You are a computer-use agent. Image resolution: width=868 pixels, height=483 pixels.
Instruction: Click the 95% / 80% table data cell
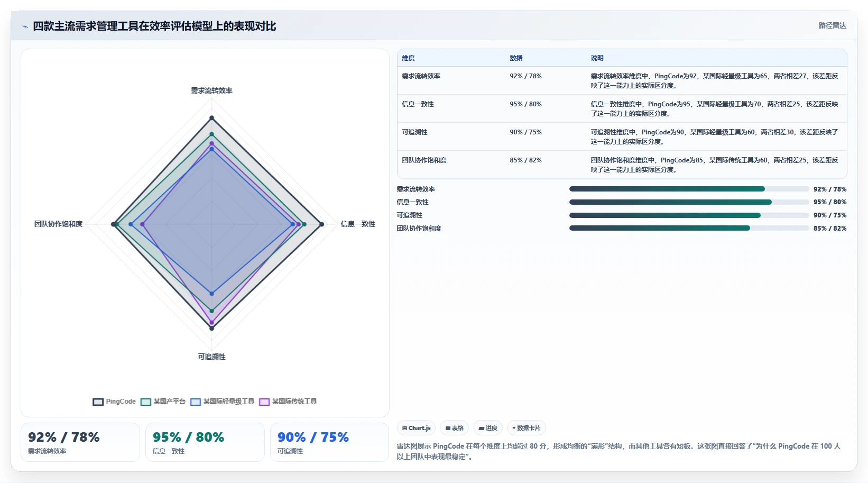point(525,104)
